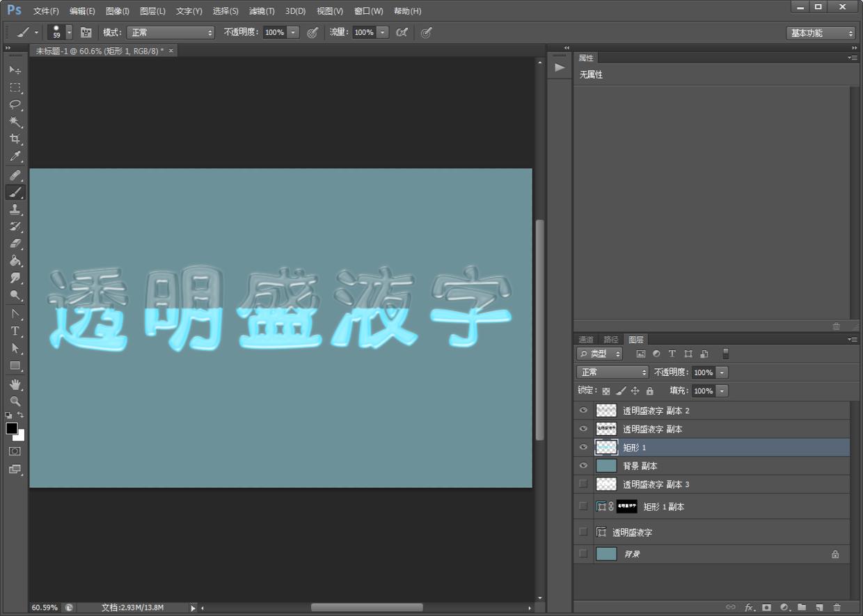Open the 基本功能 workspace dropdown

pyautogui.click(x=821, y=33)
